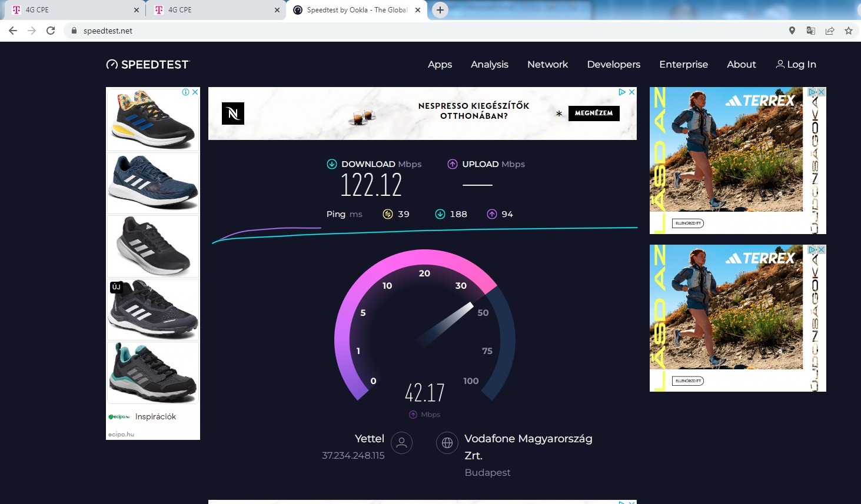Click the upload arrow icon beside UPLOAD
The image size is (861, 504).
(x=453, y=164)
